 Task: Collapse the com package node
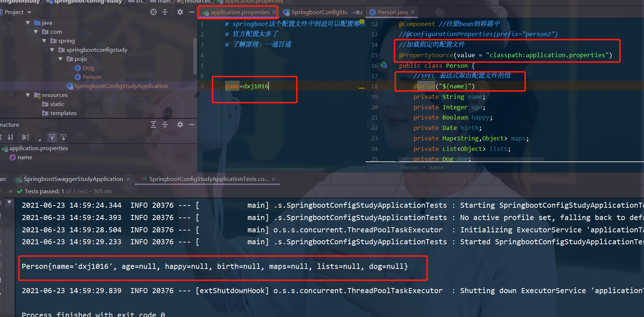pos(36,32)
